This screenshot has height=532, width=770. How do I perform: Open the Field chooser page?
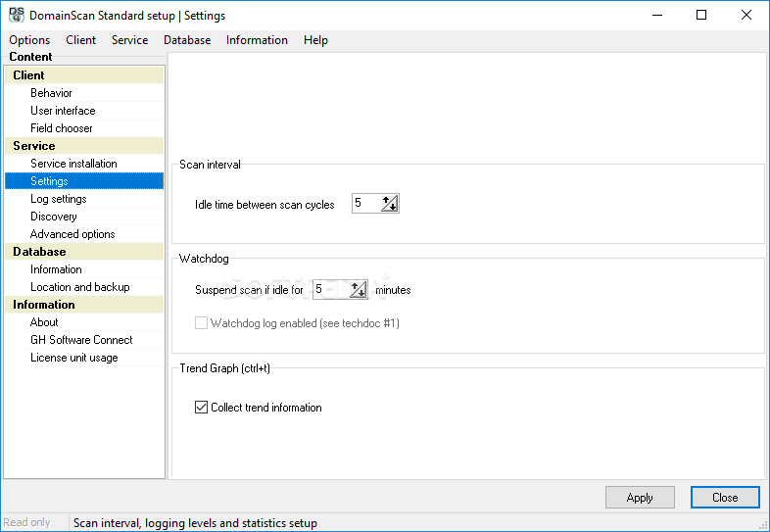(62, 128)
